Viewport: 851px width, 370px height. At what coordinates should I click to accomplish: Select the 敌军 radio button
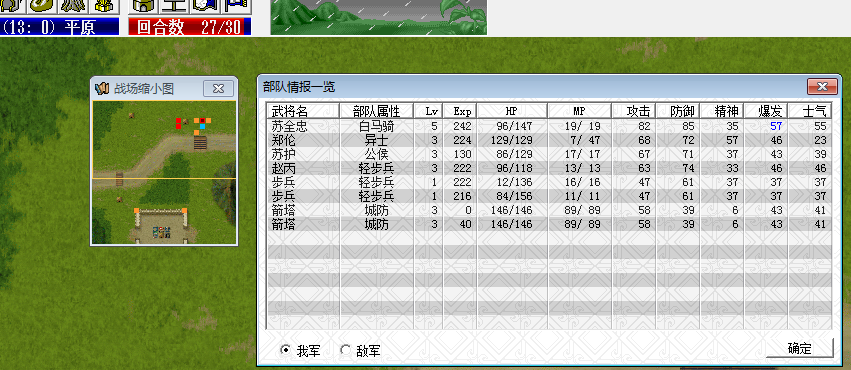[x=345, y=349]
